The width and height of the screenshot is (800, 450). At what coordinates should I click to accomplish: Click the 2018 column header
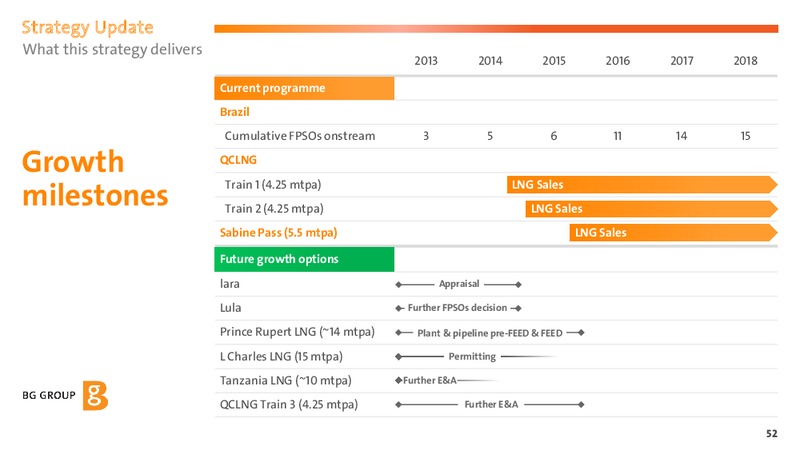[745, 61]
